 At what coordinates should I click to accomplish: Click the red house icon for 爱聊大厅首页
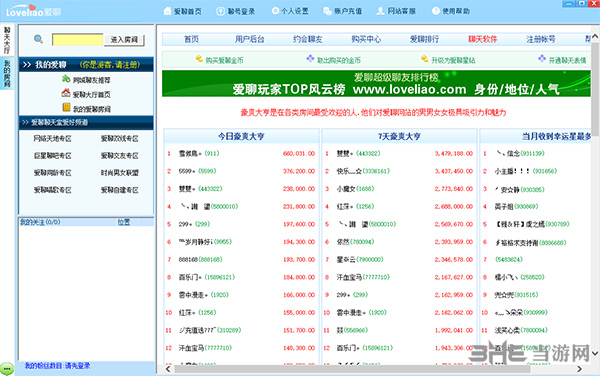[66, 93]
